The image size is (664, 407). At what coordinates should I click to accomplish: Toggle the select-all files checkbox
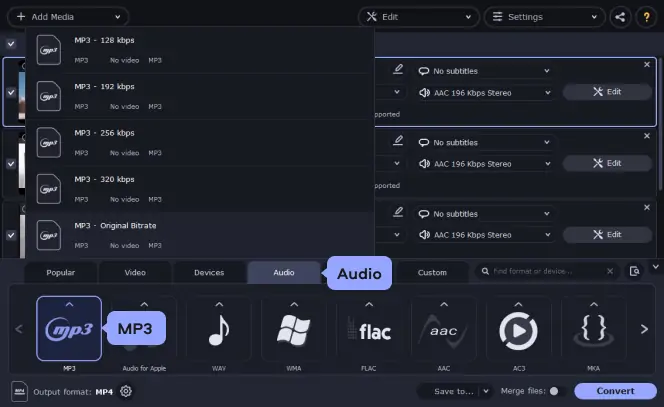[11, 44]
